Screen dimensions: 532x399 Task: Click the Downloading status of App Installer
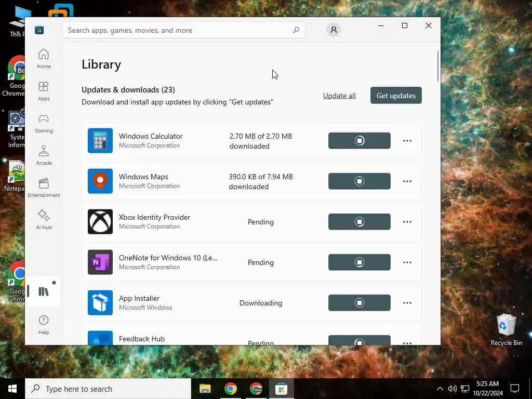click(x=261, y=303)
